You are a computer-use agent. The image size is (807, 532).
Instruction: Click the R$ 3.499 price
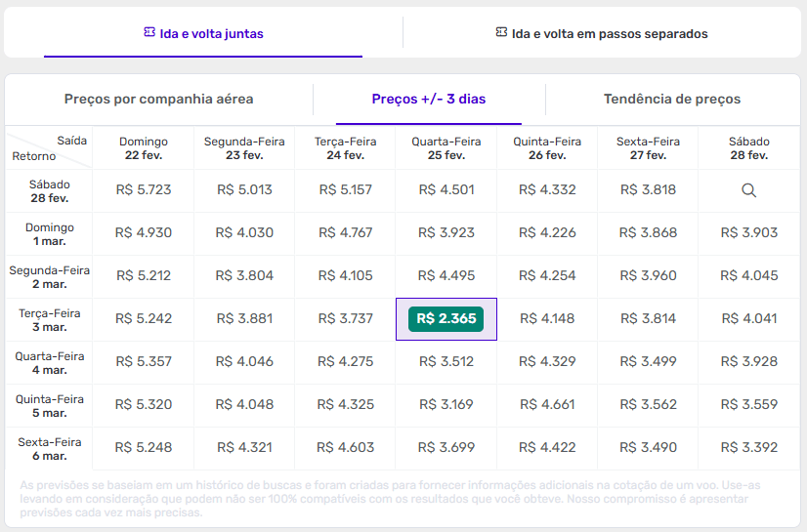648,362
